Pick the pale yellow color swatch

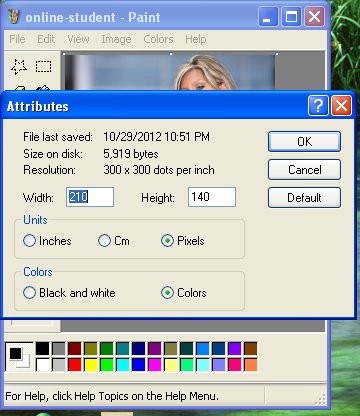click(x=170, y=365)
